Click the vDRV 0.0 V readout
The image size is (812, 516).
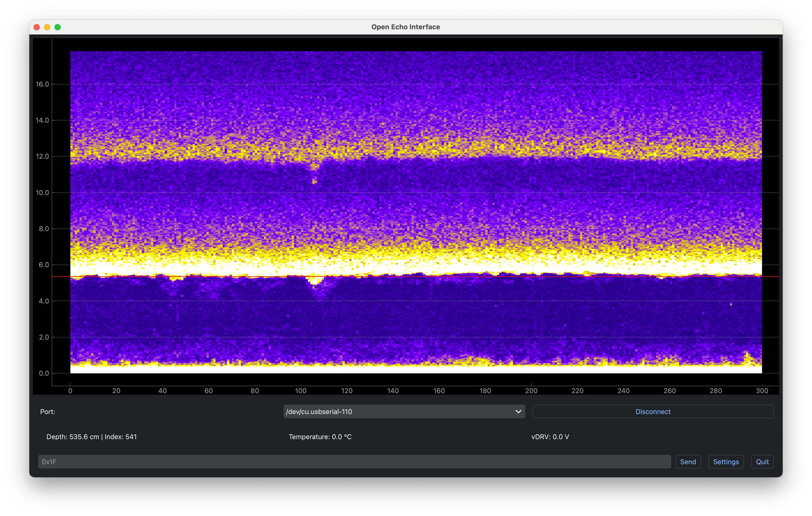click(x=550, y=437)
